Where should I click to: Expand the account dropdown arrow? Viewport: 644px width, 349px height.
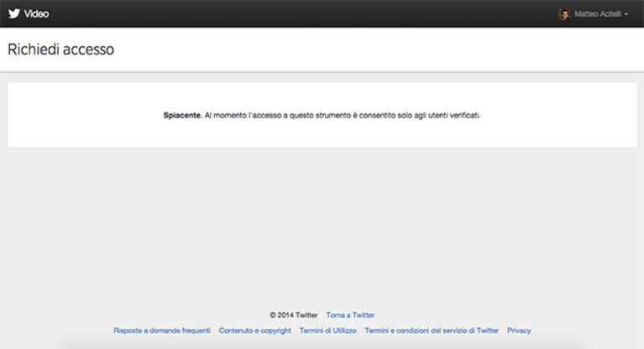626,14
